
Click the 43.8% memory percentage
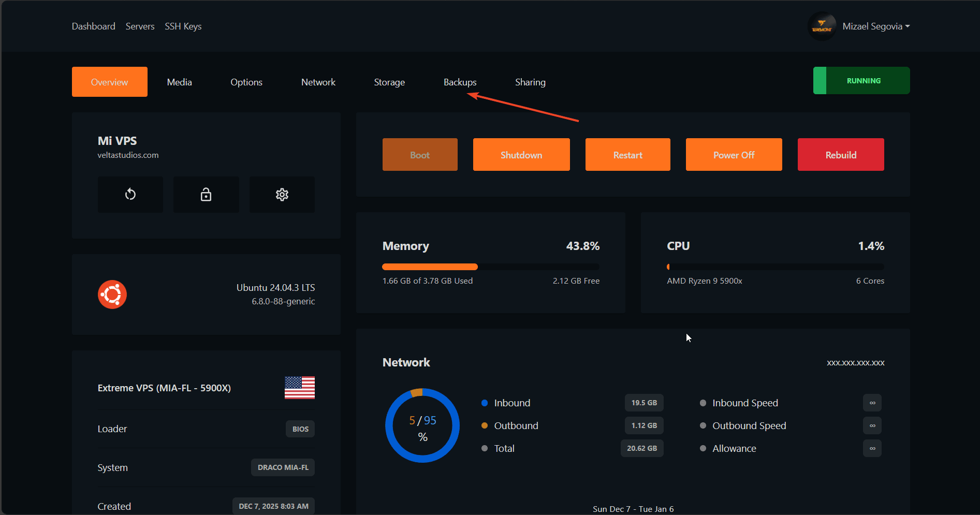583,246
